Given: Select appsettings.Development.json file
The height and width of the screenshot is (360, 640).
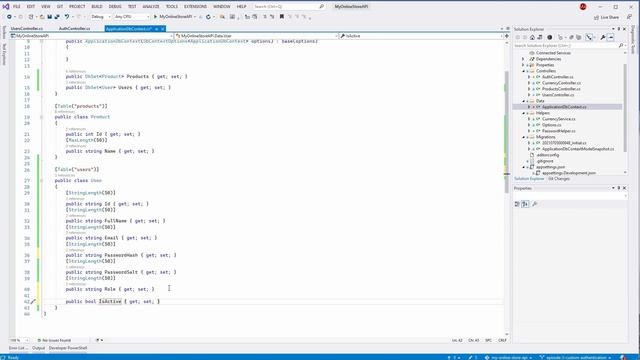Looking at the screenshot, I should 568,173.
